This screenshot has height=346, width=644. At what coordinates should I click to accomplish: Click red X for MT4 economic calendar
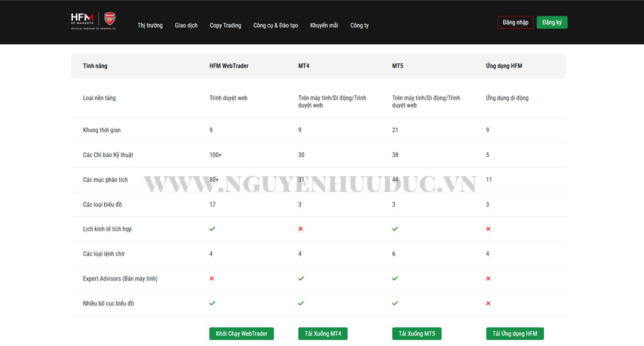[301, 229]
